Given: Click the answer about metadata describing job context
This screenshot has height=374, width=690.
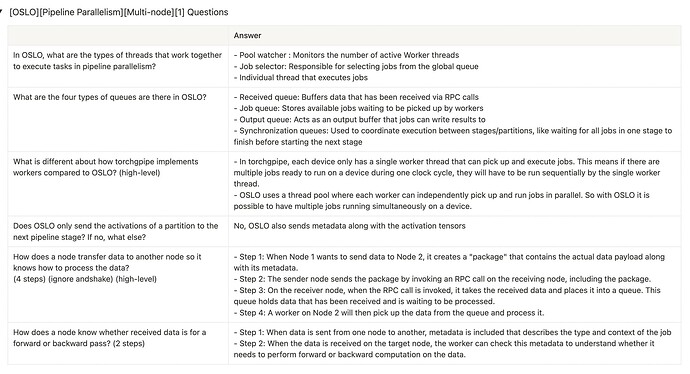Looking at the screenshot, I should (455, 344).
